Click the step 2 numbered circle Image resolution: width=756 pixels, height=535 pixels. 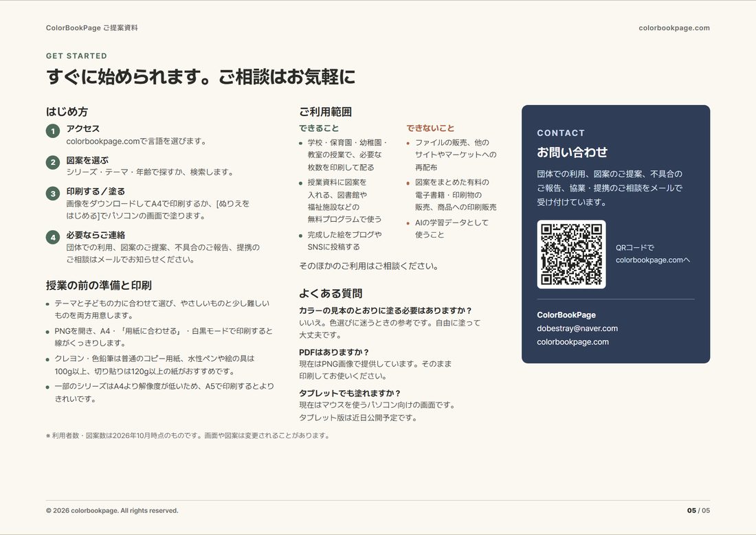point(53,162)
